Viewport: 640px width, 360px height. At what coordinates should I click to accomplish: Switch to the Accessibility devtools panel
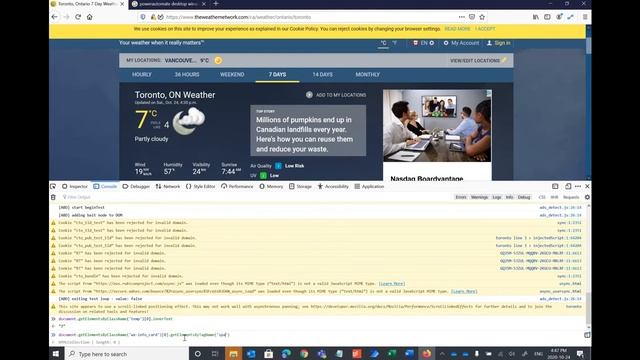(333, 187)
